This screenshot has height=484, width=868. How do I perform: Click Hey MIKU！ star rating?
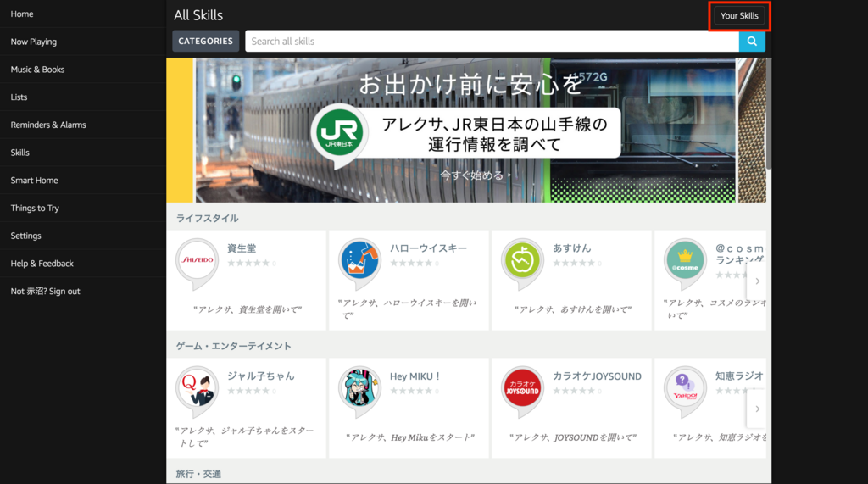(x=411, y=391)
